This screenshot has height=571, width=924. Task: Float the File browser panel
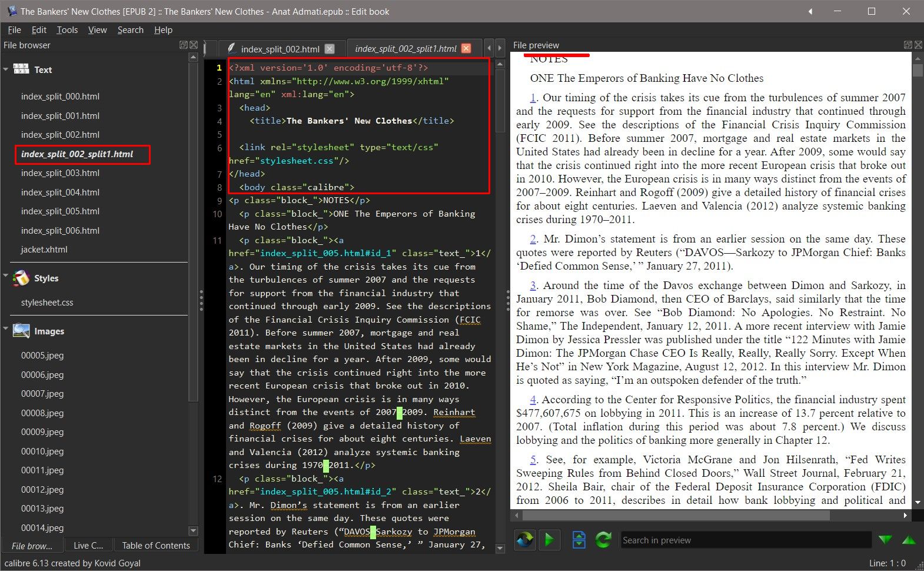(184, 45)
